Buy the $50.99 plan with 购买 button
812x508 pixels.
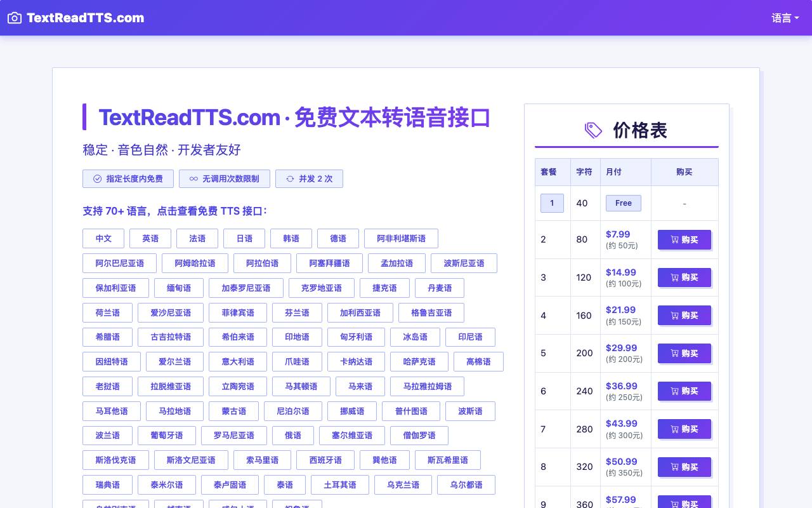(x=684, y=467)
